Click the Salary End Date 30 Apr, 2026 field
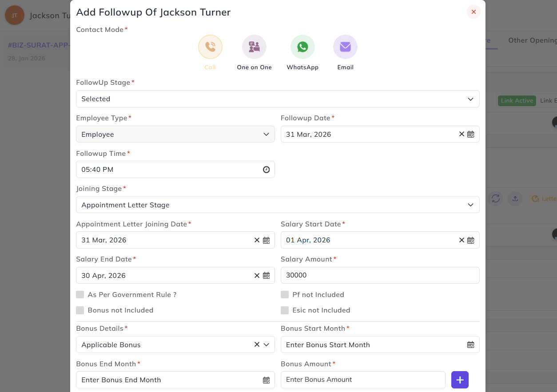 (175, 275)
